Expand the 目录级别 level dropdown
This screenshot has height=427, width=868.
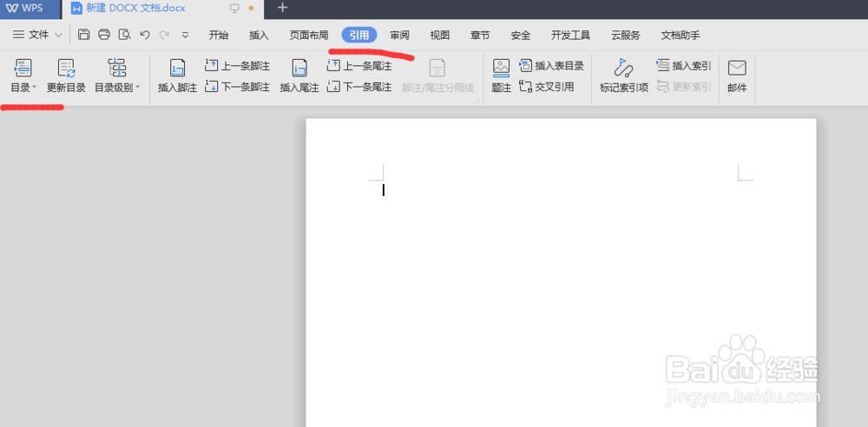[x=117, y=76]
